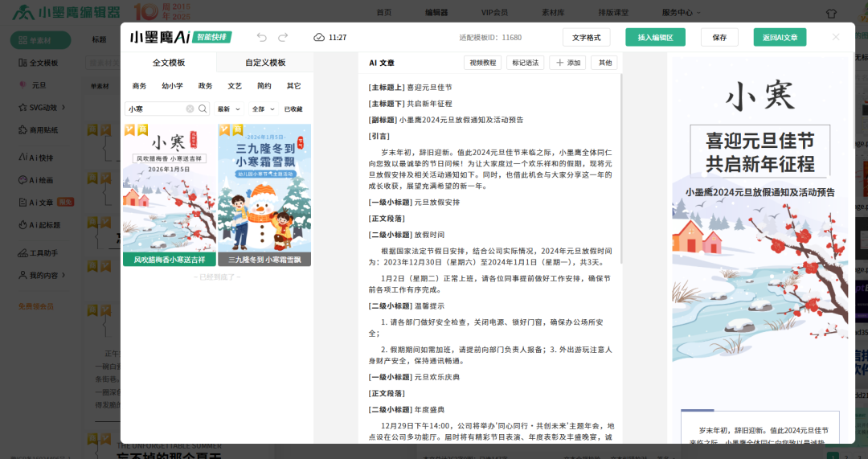Click the cloud save status icon
This screenshot has height=459, width=868.
coord(319,37)
